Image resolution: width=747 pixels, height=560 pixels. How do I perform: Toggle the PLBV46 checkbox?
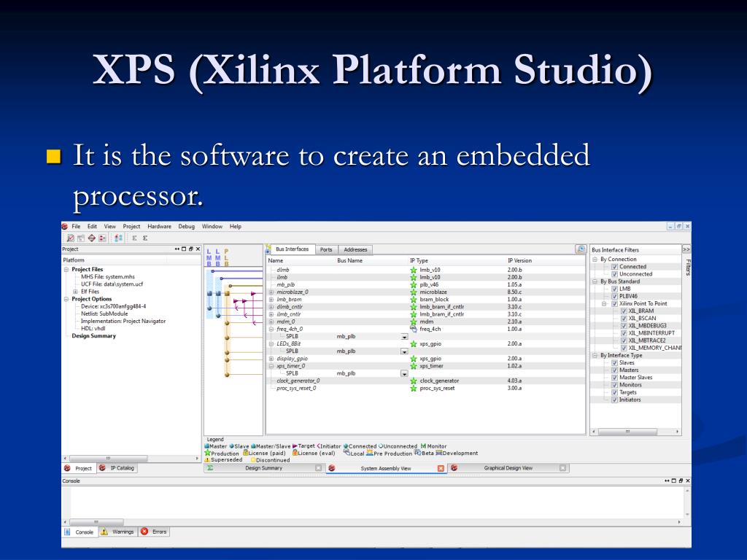coord(614,296)
